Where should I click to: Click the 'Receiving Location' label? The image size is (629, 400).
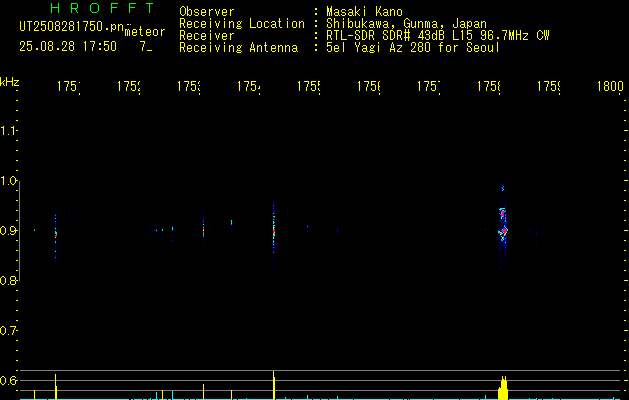[242, 24]
